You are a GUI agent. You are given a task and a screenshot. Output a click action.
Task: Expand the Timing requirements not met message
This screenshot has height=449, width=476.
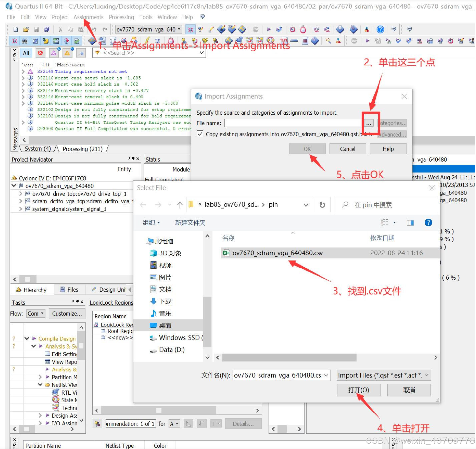[23, 71]
